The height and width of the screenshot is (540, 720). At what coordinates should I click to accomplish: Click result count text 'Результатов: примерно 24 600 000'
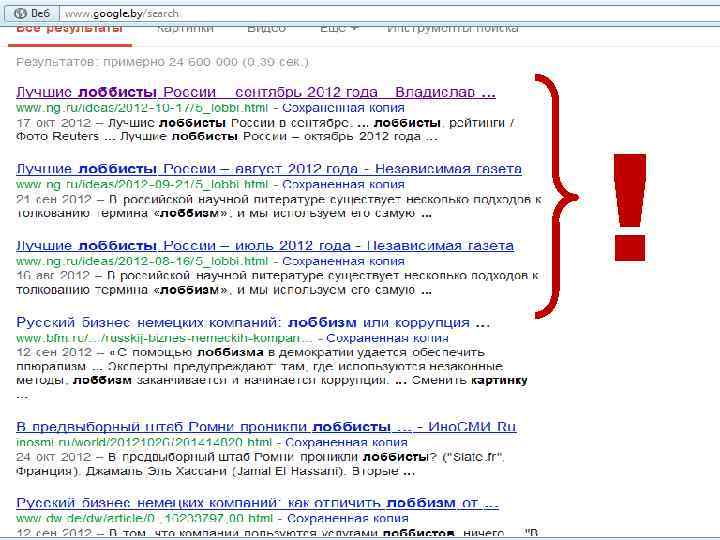coord(163,62)
